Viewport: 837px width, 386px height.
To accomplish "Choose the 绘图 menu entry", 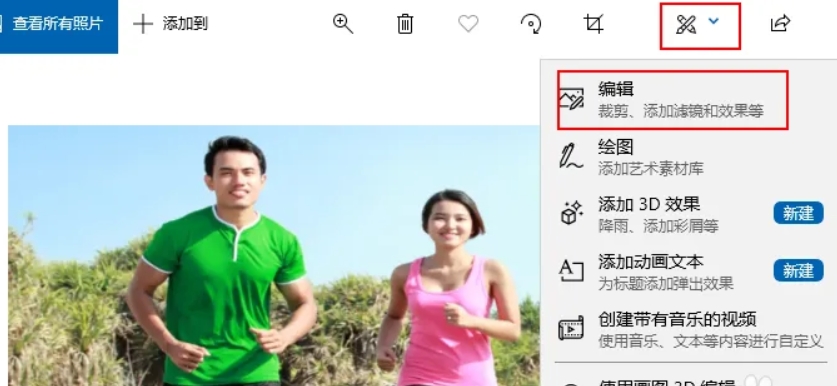I will (690, 157).
